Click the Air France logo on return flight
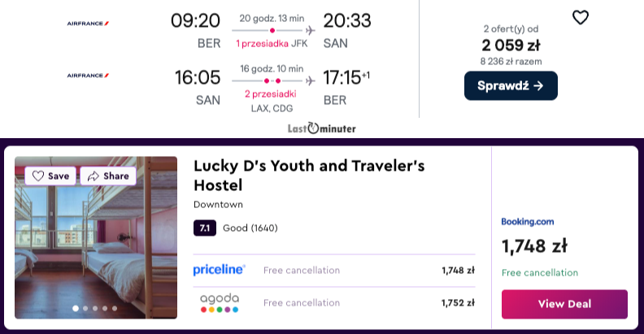The height and width of the screenshot is (334, 644). [88, 76]
